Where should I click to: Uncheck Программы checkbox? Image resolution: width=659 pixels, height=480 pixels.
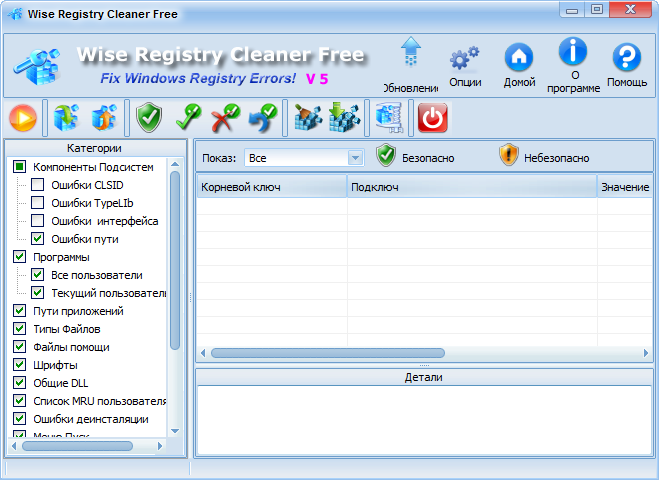19,257
